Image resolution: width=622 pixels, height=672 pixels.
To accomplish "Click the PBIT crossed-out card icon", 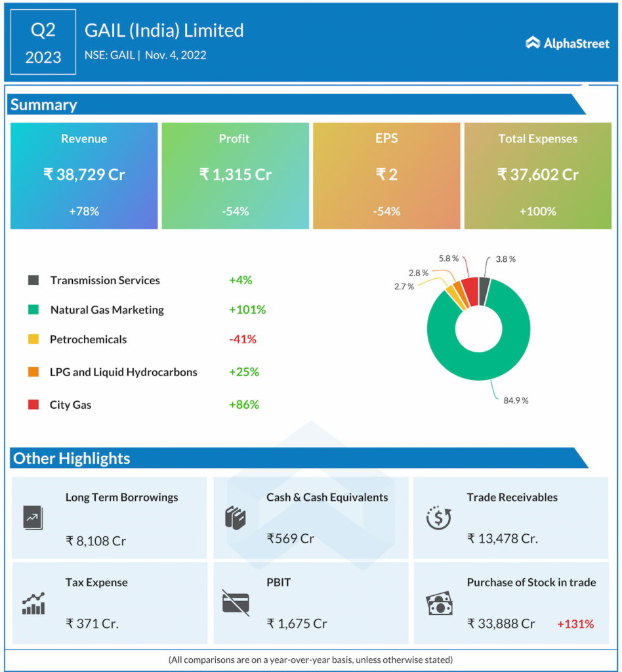I will (x=235, y=602).
